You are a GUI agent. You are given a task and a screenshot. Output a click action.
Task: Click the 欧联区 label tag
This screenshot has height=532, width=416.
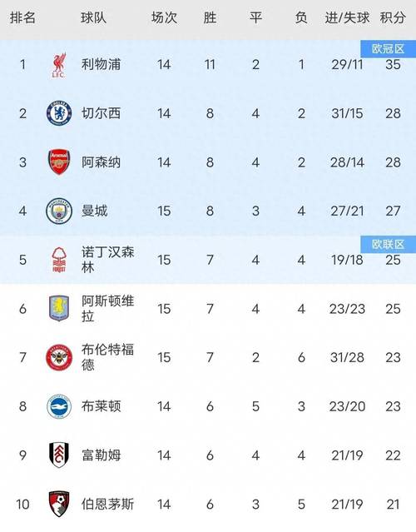coord(388,244)
